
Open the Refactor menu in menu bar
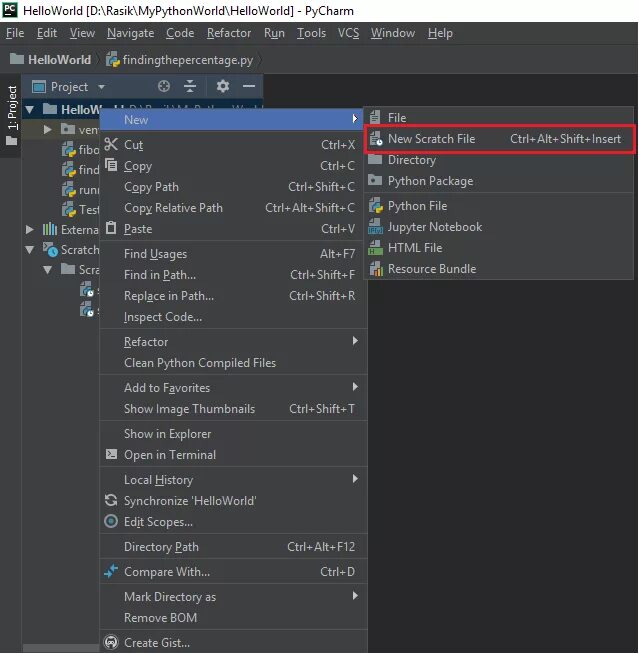click(x=229, y=33)
